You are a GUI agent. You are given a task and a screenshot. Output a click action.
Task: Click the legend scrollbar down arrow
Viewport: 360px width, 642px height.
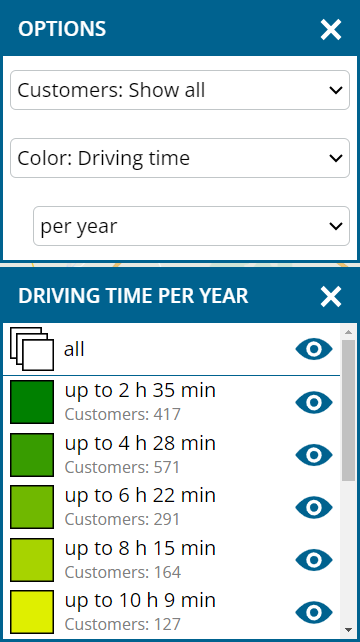pyautogui.click(x=349, y=629)
